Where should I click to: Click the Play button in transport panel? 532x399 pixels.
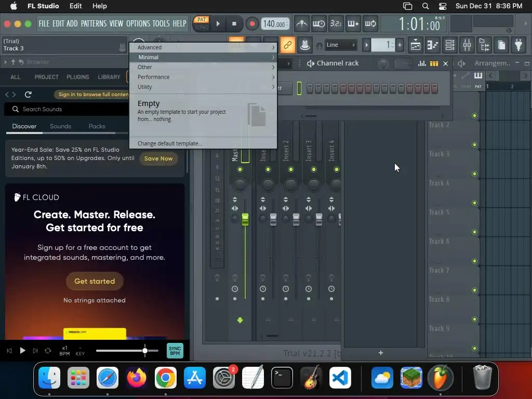pyautogui.click(x=218, y=24)
